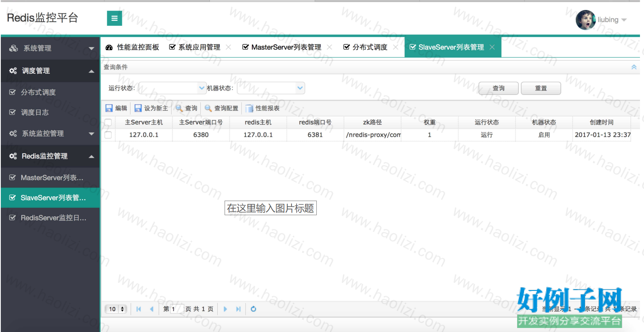Go to the last page

[x=238, y=309]
